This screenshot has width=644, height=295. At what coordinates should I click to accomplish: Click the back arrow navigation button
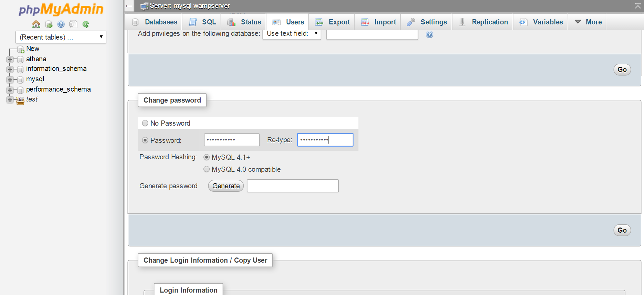[129, 6]
